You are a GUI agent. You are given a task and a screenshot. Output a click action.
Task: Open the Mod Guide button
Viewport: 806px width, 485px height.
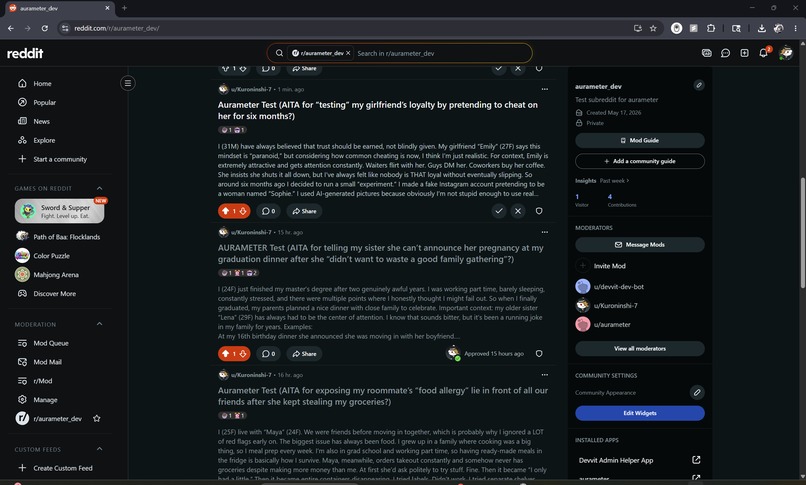639,140
